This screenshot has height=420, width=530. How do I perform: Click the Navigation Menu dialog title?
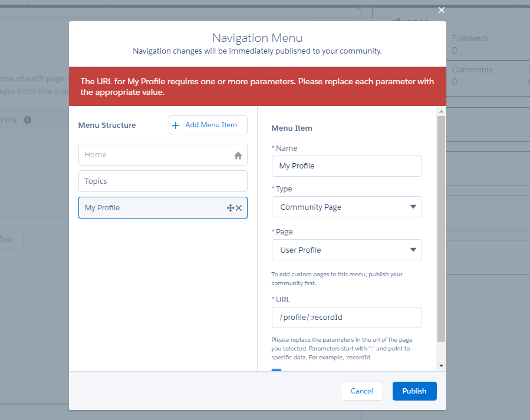click(x=257, y=38)
